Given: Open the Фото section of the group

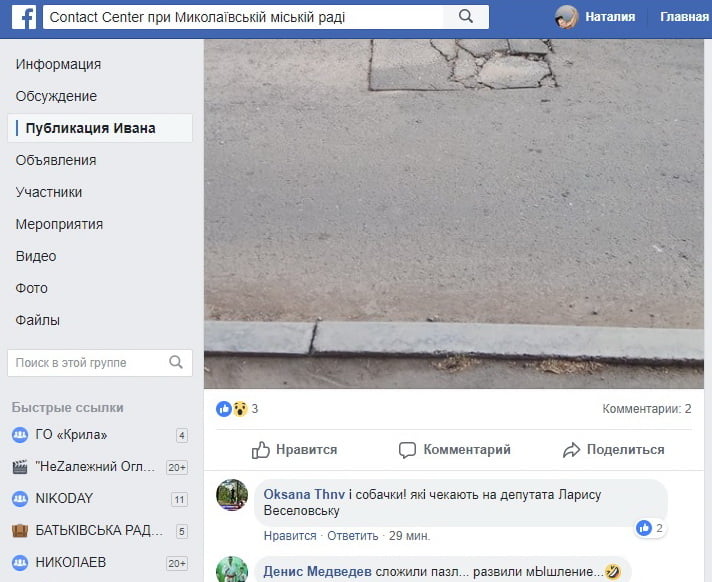Looking at the screenshot, I should (x=31, y=288).
